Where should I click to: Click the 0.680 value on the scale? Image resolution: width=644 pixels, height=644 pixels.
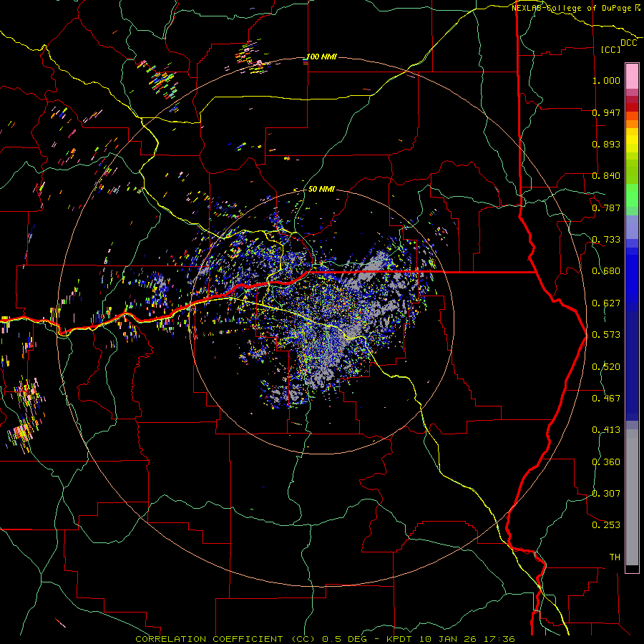coord(606,271)
